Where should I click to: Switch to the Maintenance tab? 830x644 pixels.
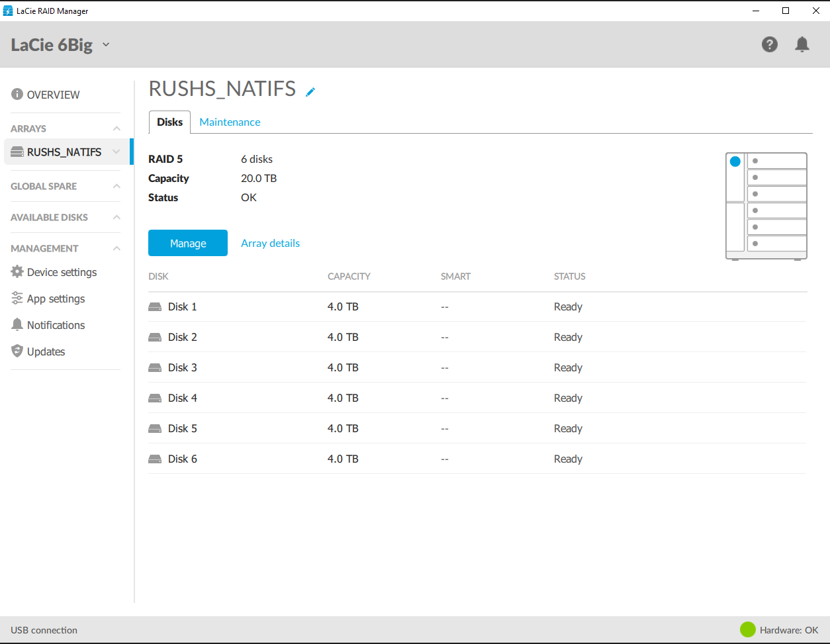point(230,122)
